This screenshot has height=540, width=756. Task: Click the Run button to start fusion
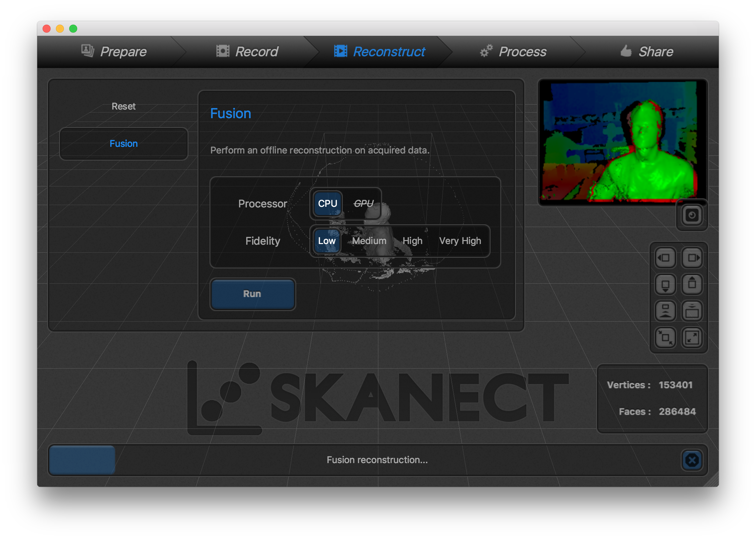point(253,294)
